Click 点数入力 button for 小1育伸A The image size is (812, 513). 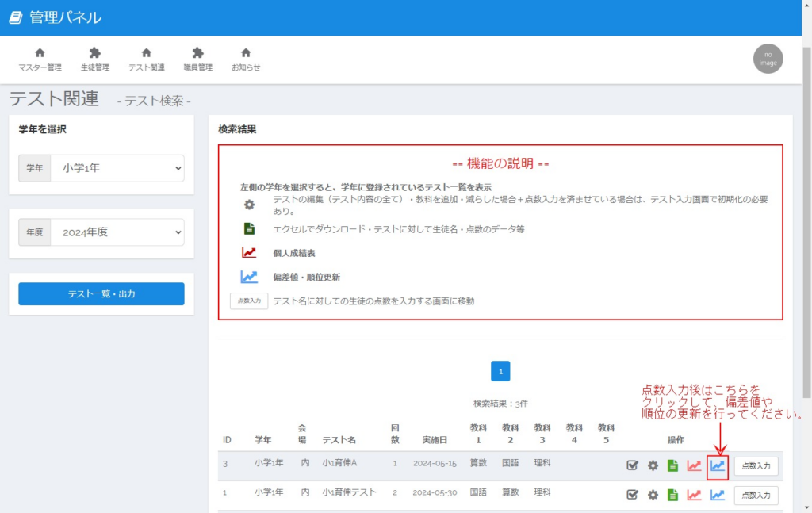(756, 466)
